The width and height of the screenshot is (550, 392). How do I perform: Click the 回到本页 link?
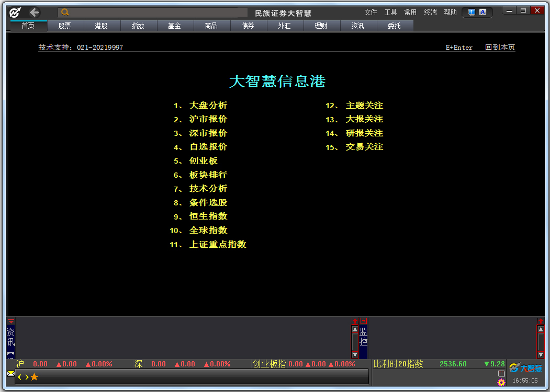[x=500, y=47]
